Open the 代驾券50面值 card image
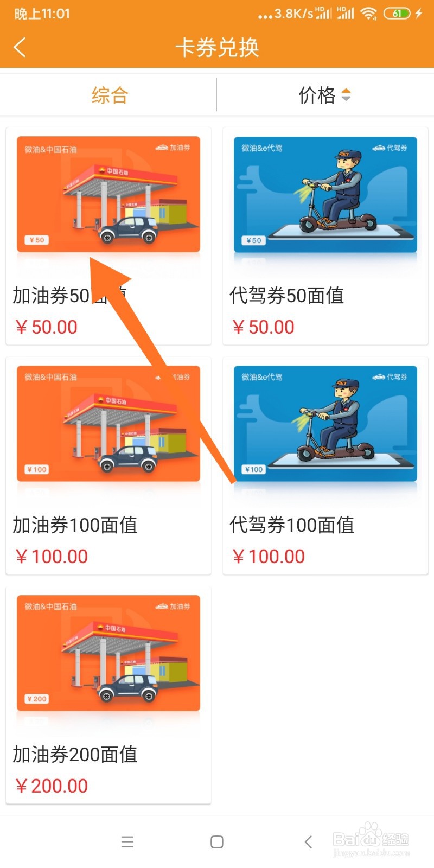434x868 pixels. [325, 194]
